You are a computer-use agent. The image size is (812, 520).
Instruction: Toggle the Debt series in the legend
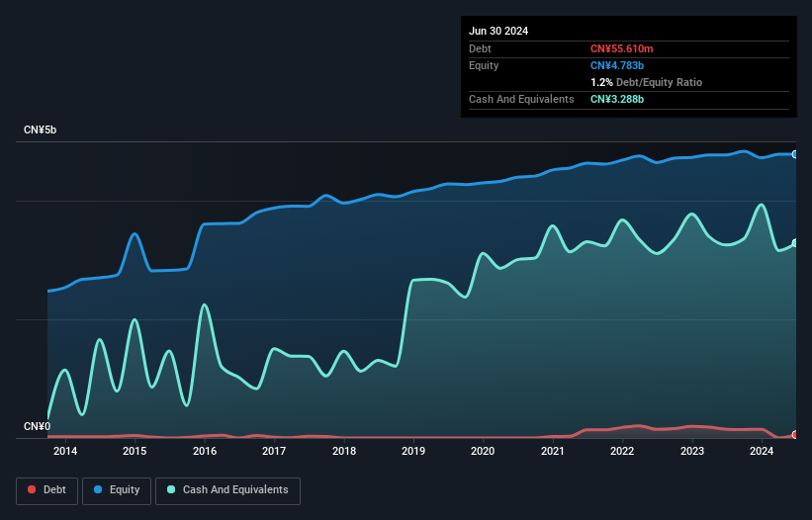45,490
